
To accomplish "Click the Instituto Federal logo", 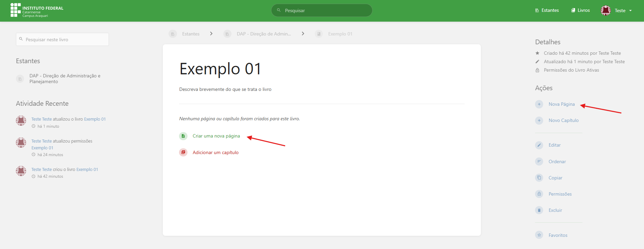I will (x=37, y=10).
